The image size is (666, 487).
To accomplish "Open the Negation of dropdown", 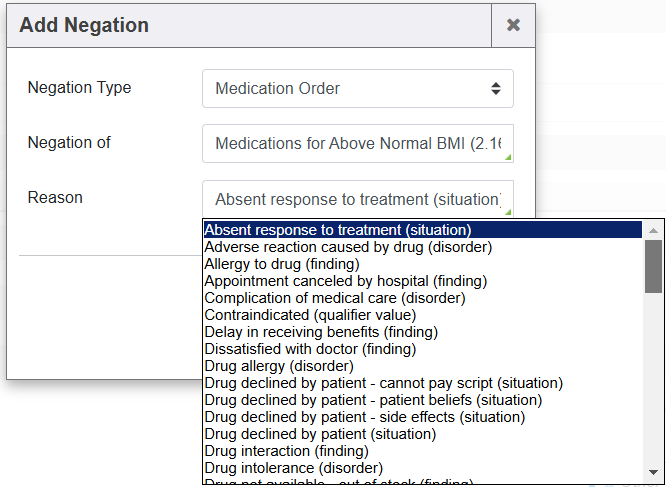I will [357, 143].
